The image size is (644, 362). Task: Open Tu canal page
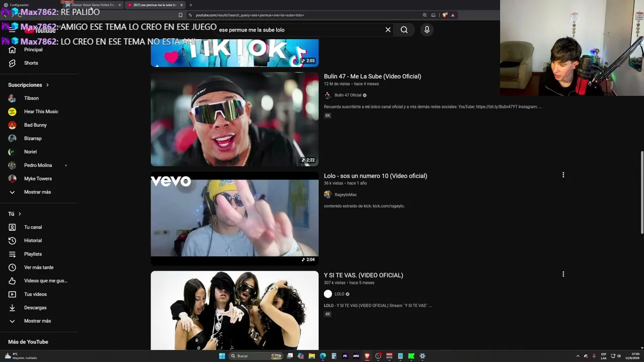pyautogui.click(x=33, y=227)
